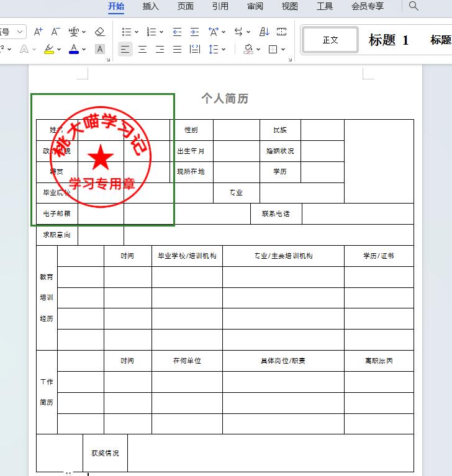Open highlight color picker arrow
The image size is (452, 476).
coord(59,49)
